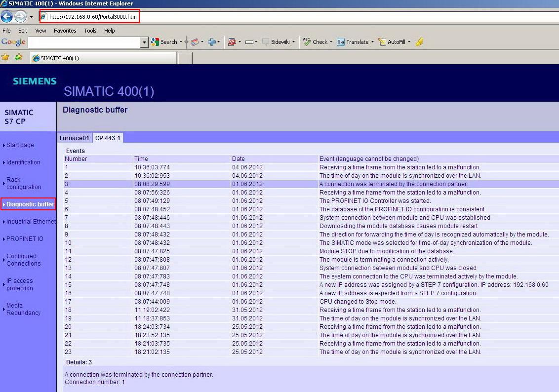The image size is (559, 392).
Task: Click the browser Back arrow button
Action: pyautogui.click(x=6, y=16)
